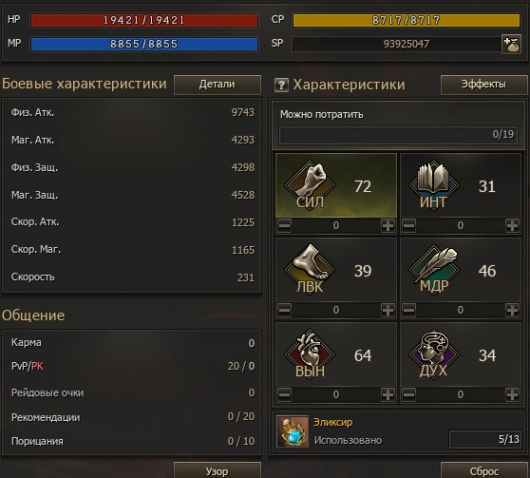The image size is (530, 478).
Task: Increase МДР with plus button
Action: 512,310
